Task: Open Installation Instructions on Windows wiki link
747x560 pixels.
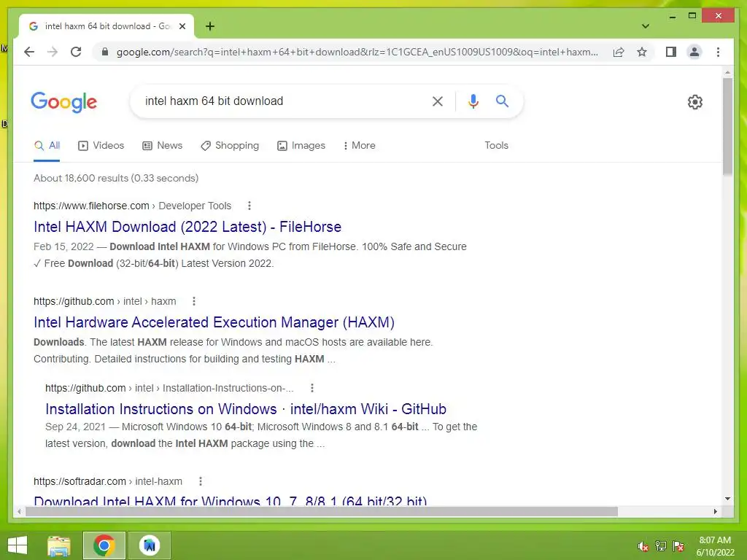Action: point(246,409)
